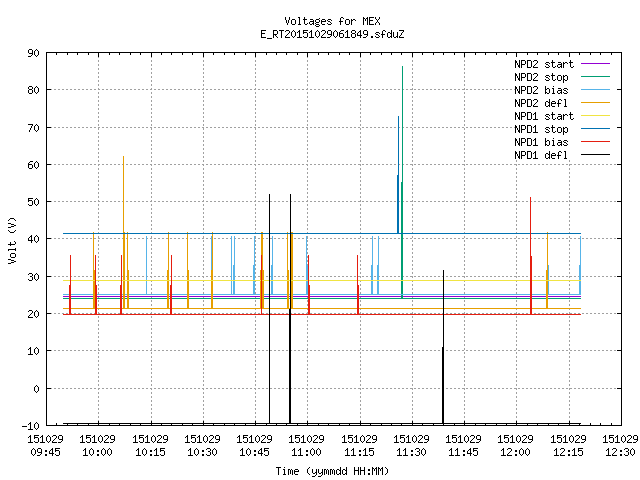Click the green NPD2 stop legend line
This screenshot has width=640, height=480.
click(x=595, y=77)
